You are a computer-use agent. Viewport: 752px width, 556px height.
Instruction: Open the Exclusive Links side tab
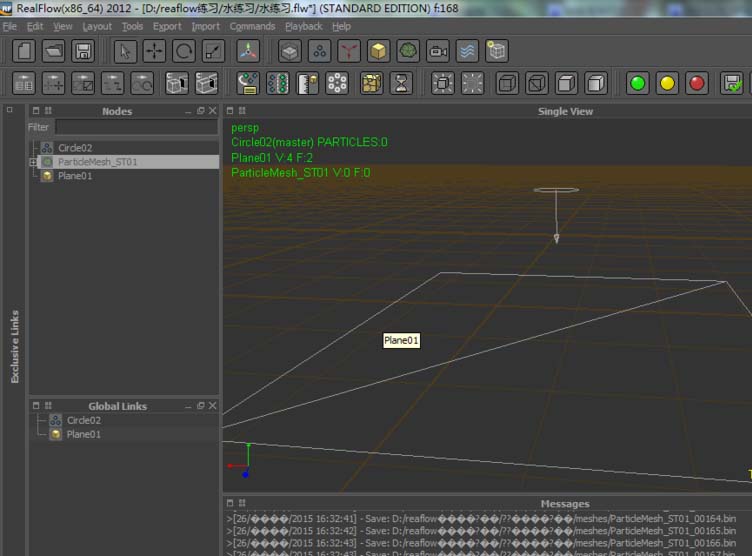click(15, 346)
